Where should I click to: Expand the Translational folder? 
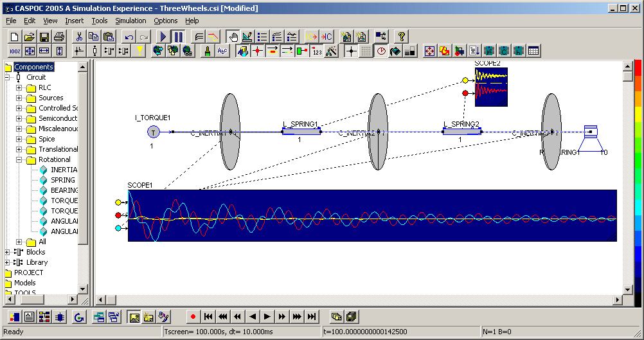(x=19, y=149)
